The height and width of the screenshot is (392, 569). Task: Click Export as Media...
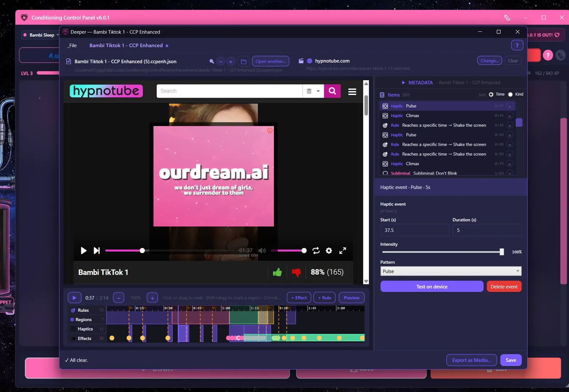[472, 360]
